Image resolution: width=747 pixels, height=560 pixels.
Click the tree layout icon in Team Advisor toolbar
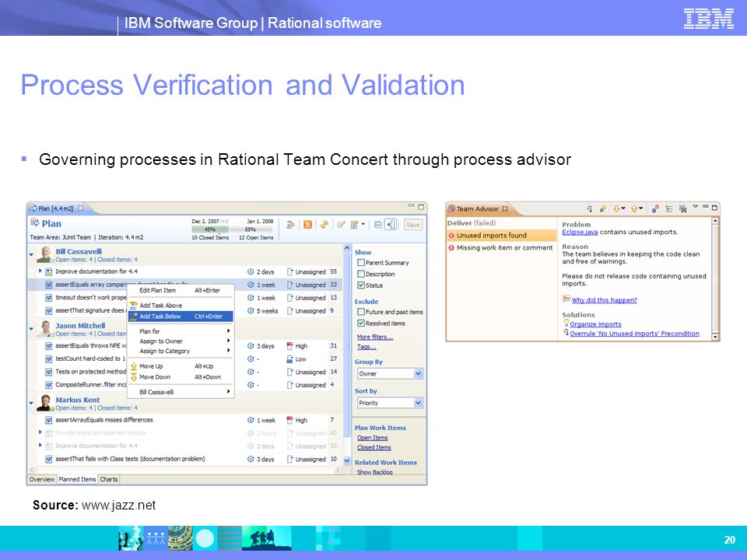(x=669, y=208)
